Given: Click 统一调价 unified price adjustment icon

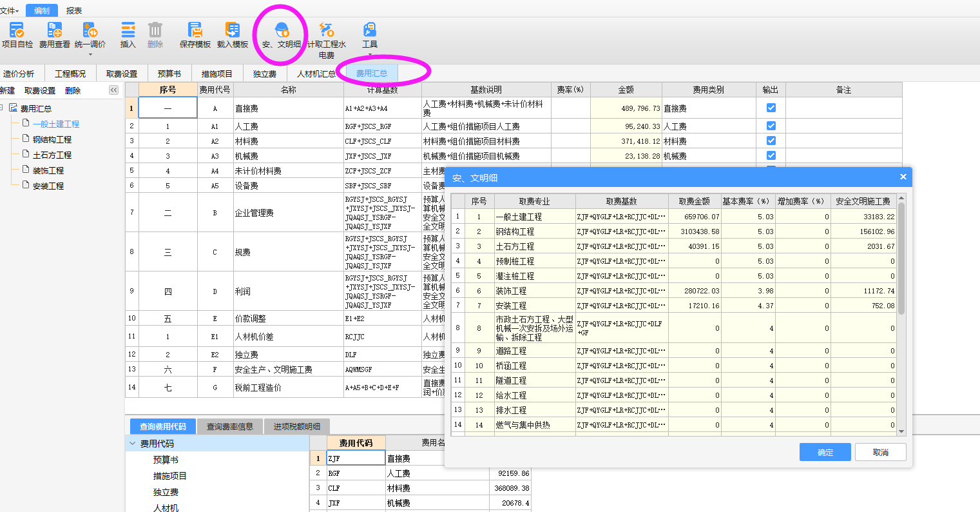Looking at the screenshot, I should (90, 30).
